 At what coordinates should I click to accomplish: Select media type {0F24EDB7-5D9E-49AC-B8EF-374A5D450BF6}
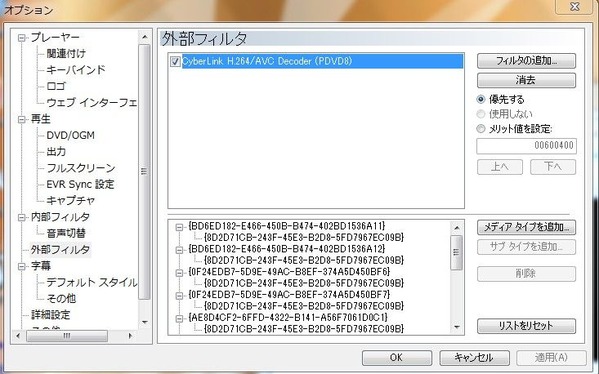coord(289,272)
